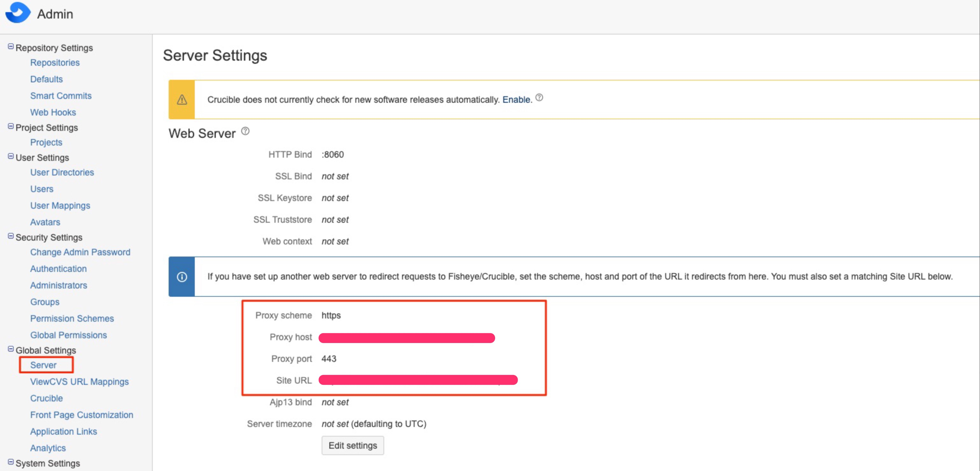980x471 pixels.
Task: Collapse the User Settings section
Action: point(11,156)
